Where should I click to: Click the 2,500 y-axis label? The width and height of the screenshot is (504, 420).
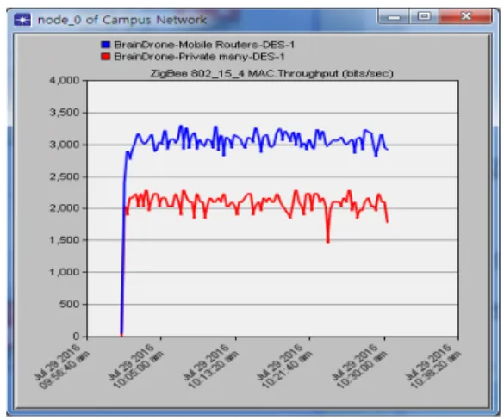65,176
